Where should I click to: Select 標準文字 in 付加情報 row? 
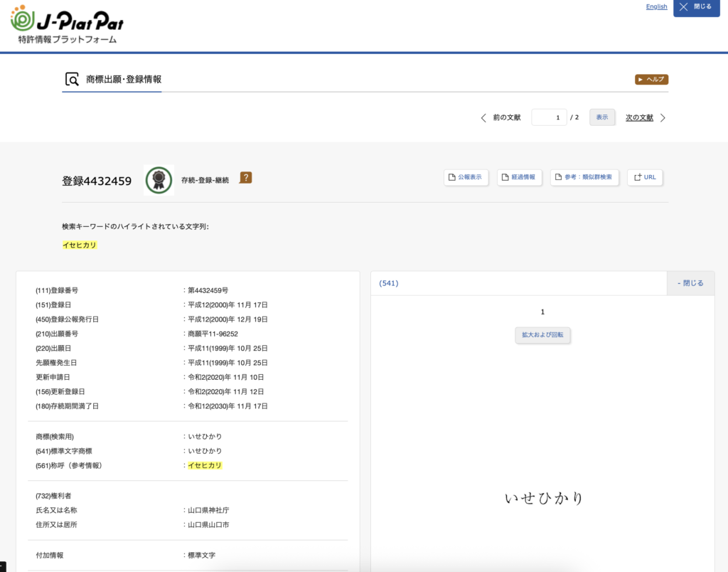coord(201,555)
